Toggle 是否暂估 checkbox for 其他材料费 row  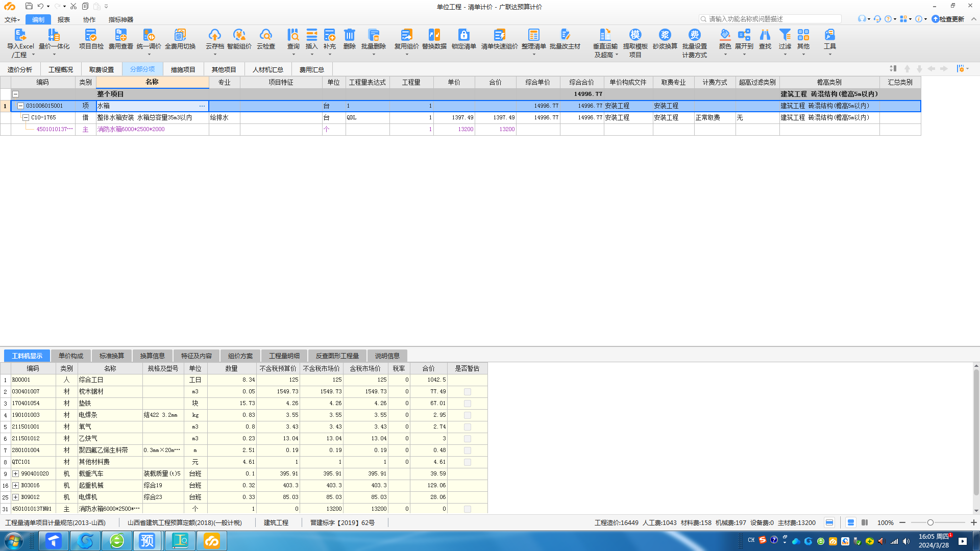467,462
